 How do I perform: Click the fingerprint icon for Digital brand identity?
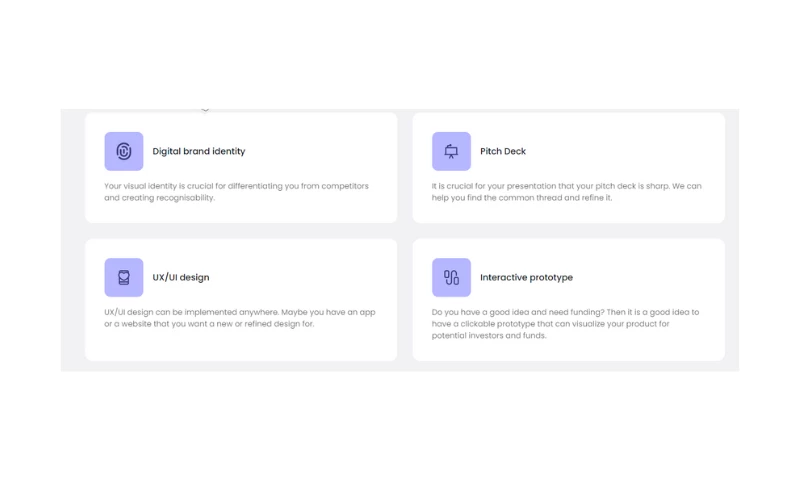(124, 151)
